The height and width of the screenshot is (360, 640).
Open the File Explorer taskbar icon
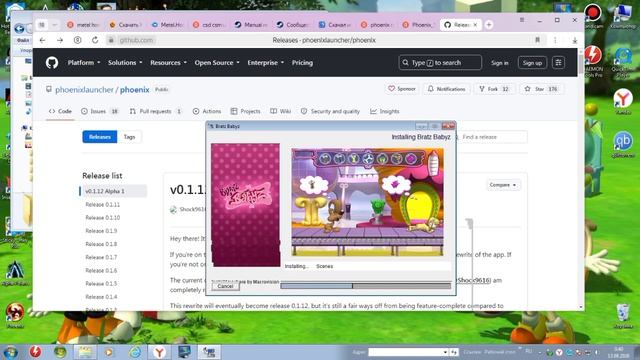click(85, 352)
